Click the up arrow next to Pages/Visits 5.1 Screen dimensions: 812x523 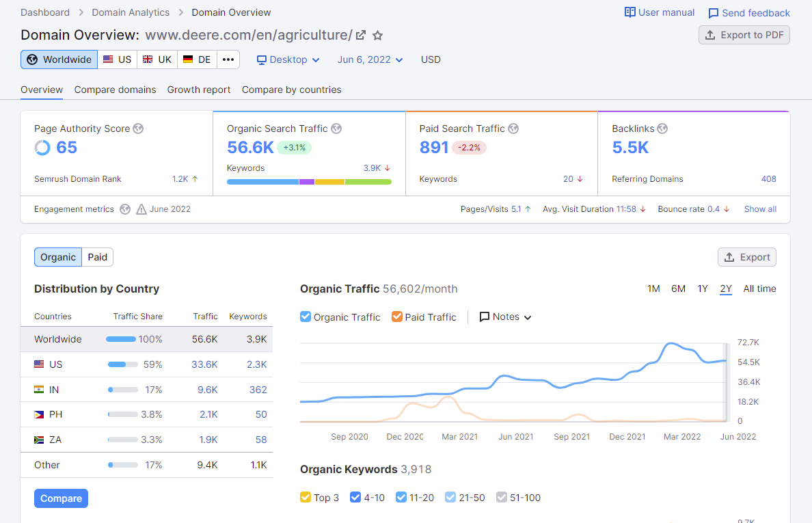point(528,209)
